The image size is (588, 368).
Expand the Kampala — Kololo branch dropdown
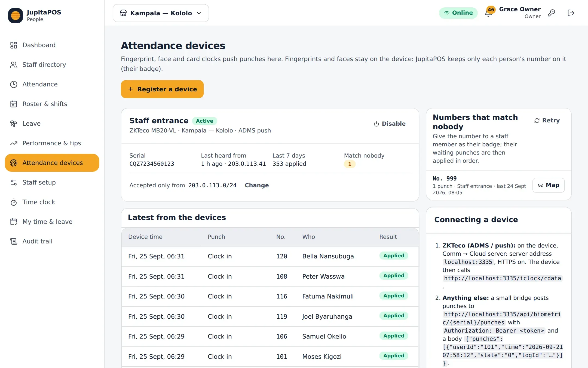pos(161,13)
